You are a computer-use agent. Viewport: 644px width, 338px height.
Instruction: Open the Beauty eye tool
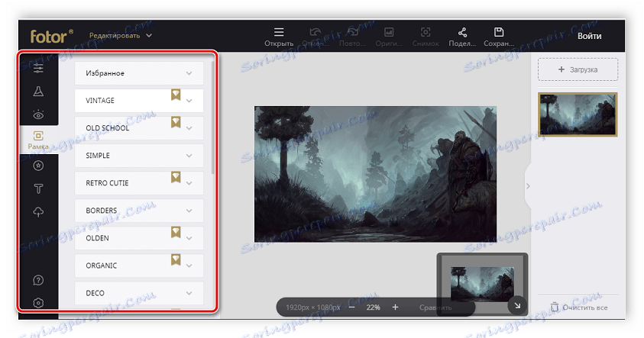[38, 114]
